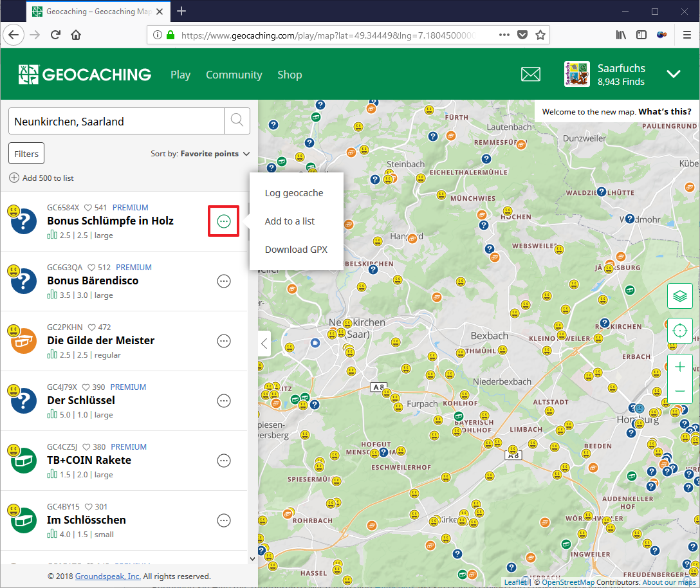Open Bonus Bärendisco cache title
700x588 pixels.
point(93,281)
